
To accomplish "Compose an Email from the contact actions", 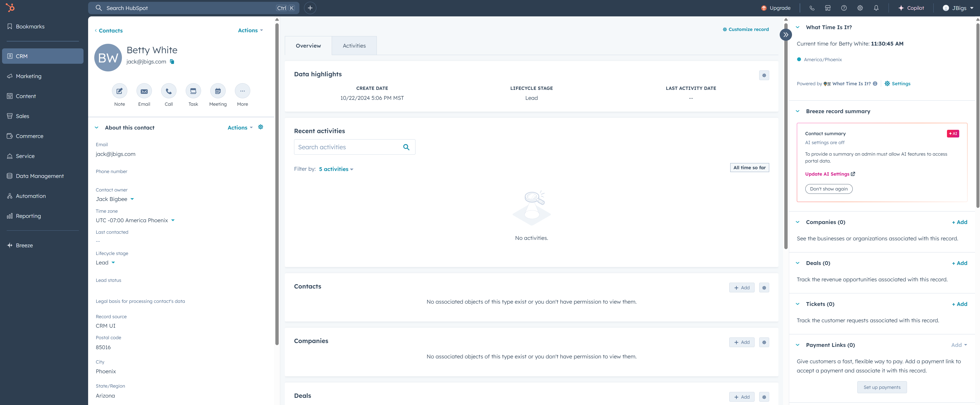I will [x=144, y=91].
